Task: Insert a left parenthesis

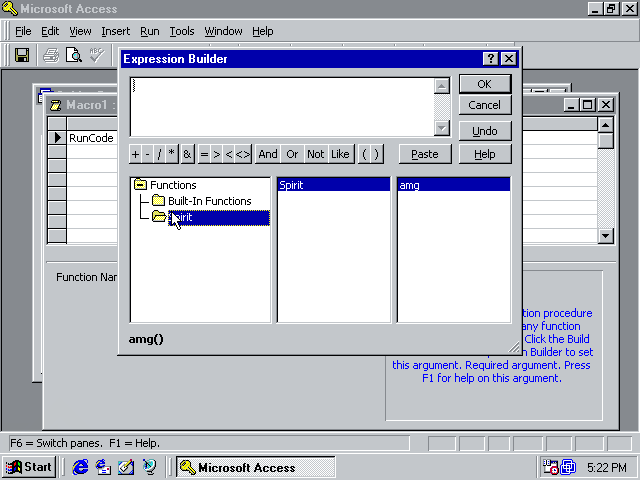Action: click(364, 154)
